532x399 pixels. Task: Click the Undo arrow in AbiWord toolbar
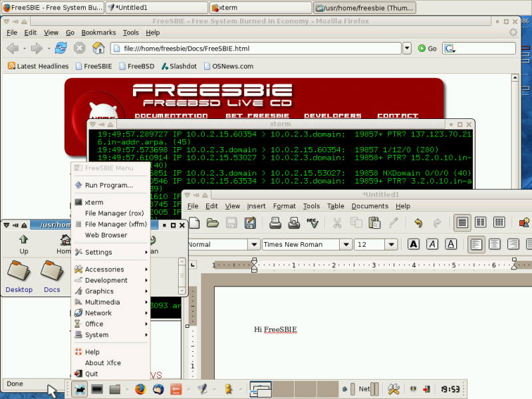click(418, 223)
